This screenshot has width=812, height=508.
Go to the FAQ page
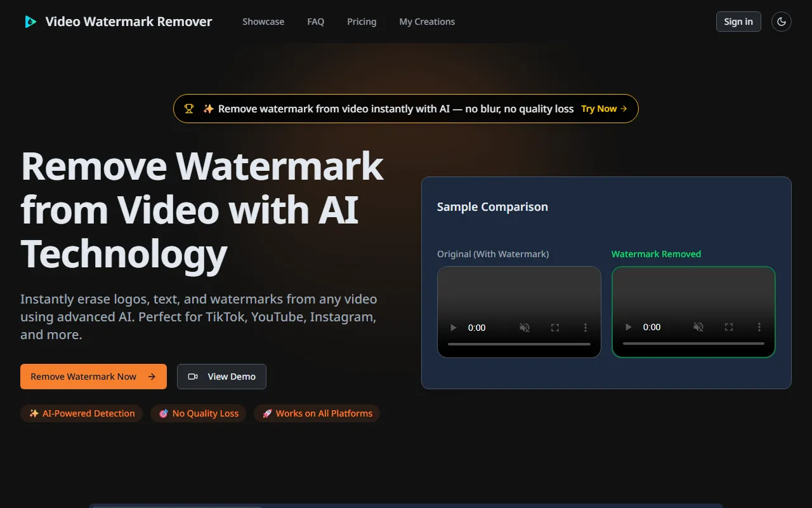click(315, 22)
